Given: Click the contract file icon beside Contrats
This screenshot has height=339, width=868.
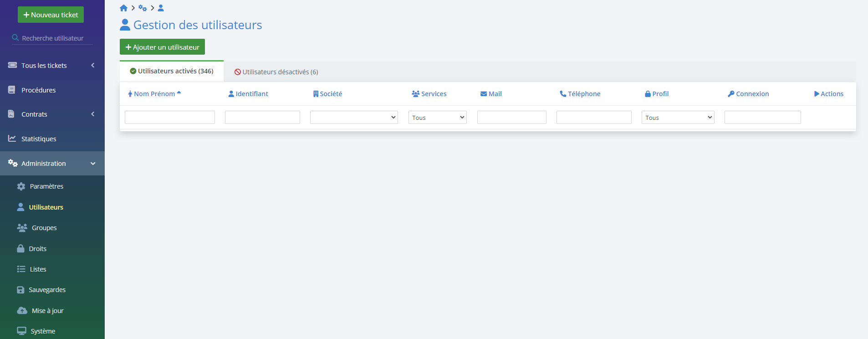Looking at the screenshot, I should (x=11, y=114).
